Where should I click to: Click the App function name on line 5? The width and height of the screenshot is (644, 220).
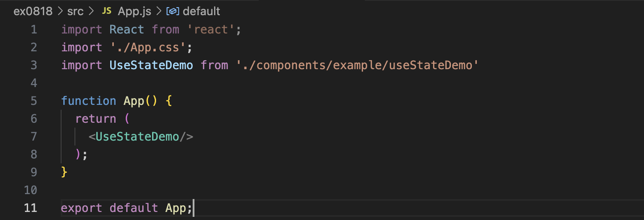tap(134, 101)
